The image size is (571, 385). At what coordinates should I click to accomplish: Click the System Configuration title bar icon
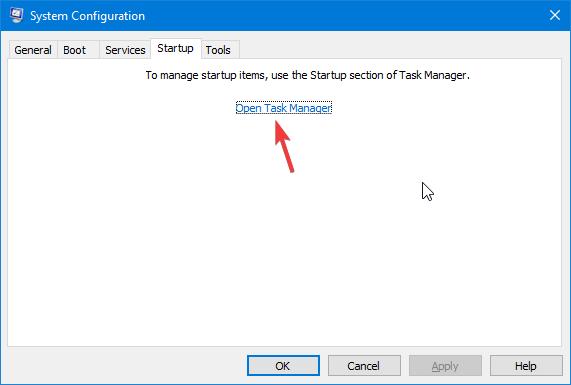16,15
